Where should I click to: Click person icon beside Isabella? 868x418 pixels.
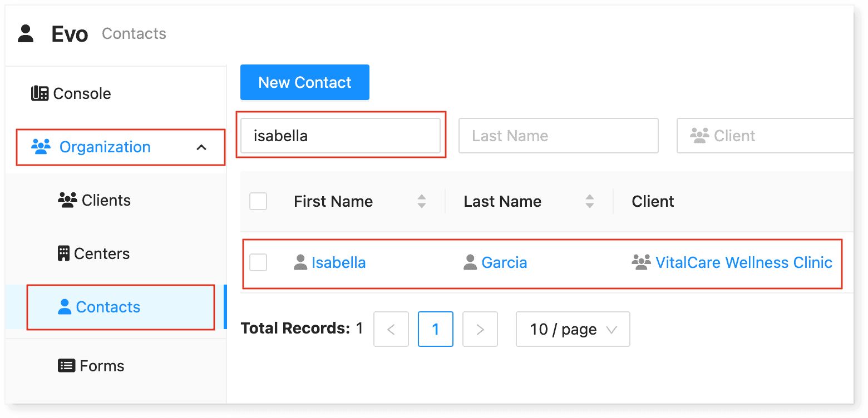pyautogui.click(x=300, y=262)
